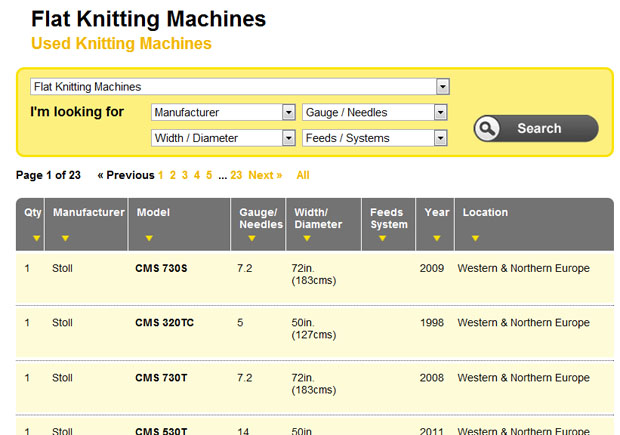Click year 2008 in CMS 730T row
The image size is (620, 435).
click(432, 378)
